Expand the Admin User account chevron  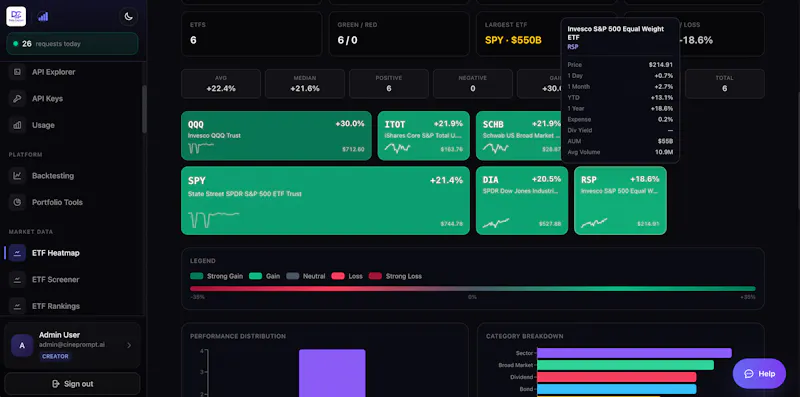click(129, 345)
